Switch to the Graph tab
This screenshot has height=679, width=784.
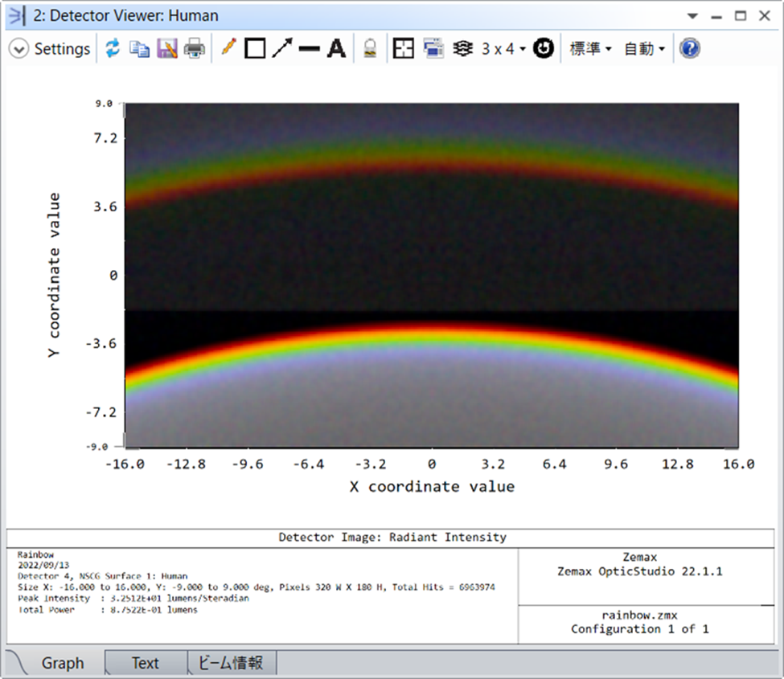(63, 663)
